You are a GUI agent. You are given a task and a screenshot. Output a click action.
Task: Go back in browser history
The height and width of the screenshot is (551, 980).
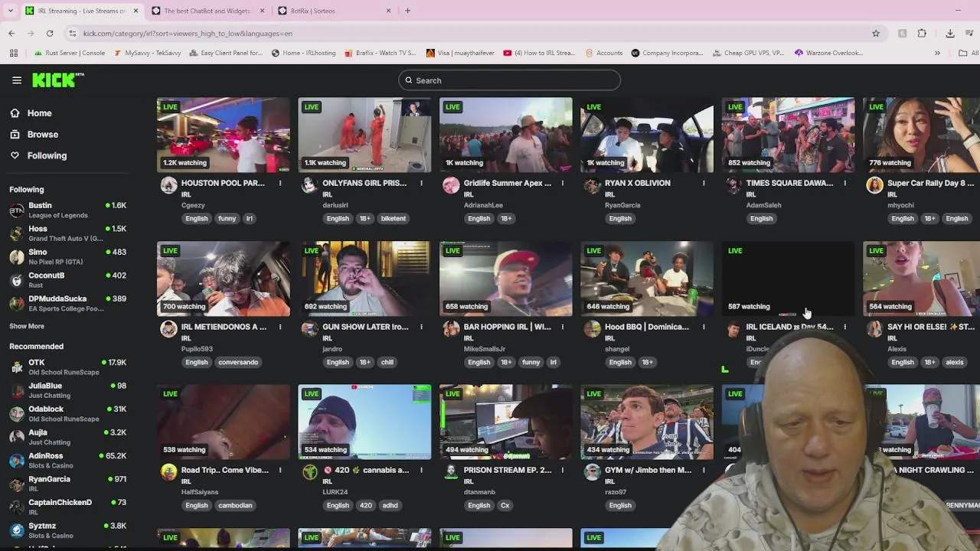(x=11, y=33)
